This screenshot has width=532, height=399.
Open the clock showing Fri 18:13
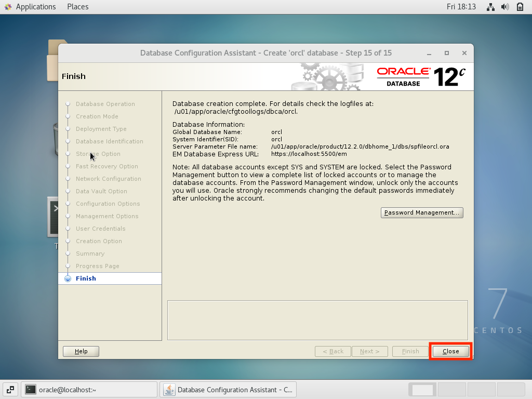[461, 7]
